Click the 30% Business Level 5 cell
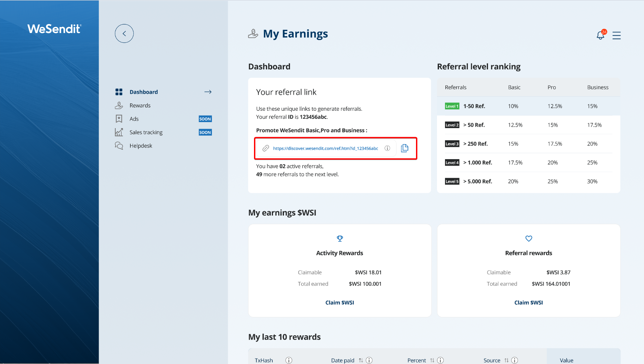This screenshot has width=644, height=364. click(592, 181)
